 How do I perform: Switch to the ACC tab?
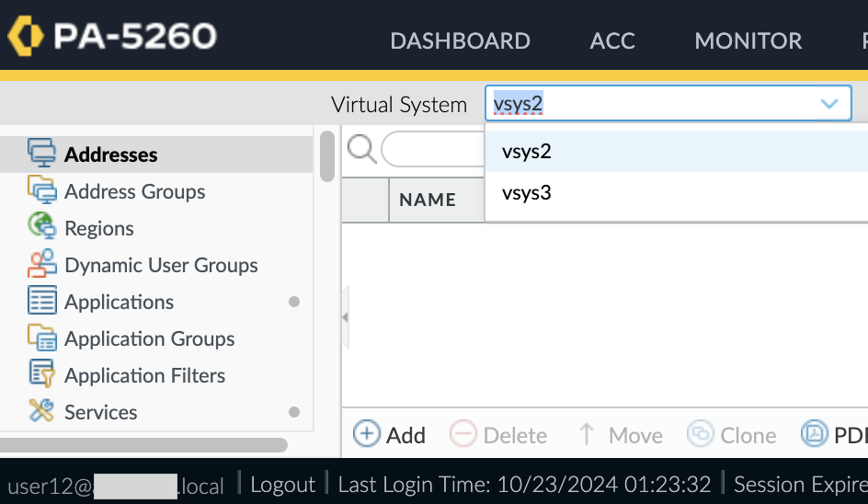(612, 41)
